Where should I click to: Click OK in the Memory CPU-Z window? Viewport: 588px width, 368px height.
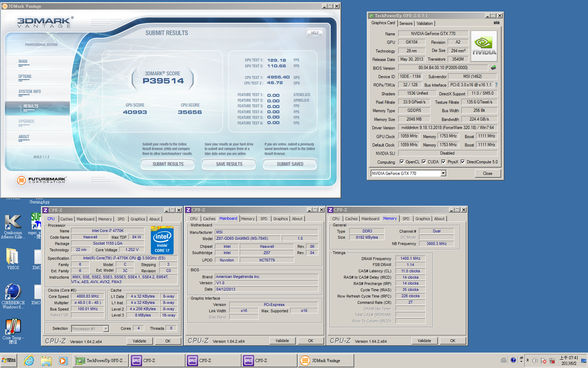coord(453,341)
